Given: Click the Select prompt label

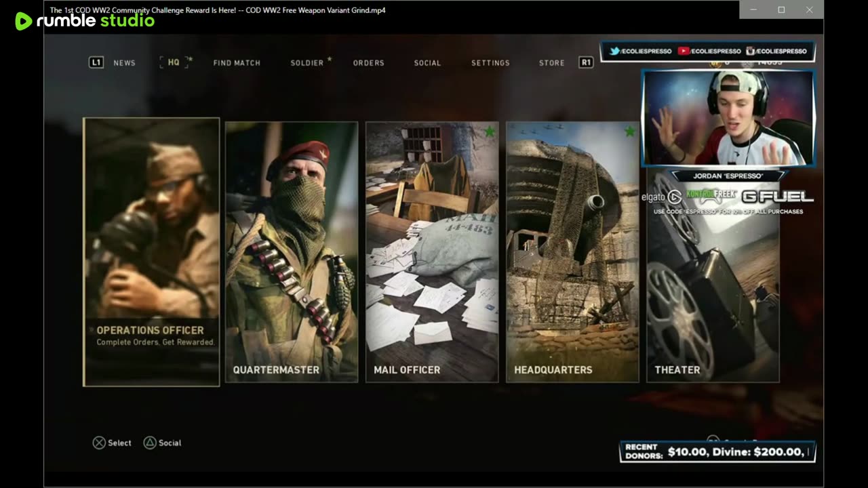Looking at the screenshot, I should 119,443.
